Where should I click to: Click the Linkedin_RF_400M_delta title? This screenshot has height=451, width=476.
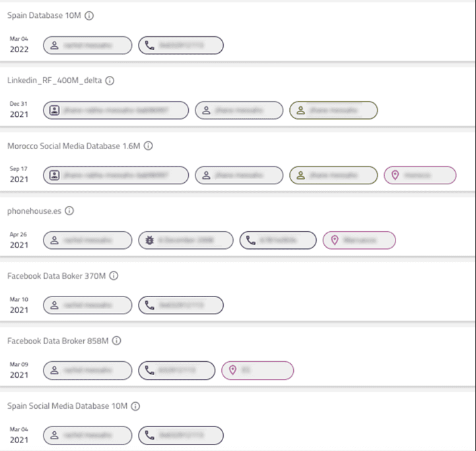pos(54,81)
